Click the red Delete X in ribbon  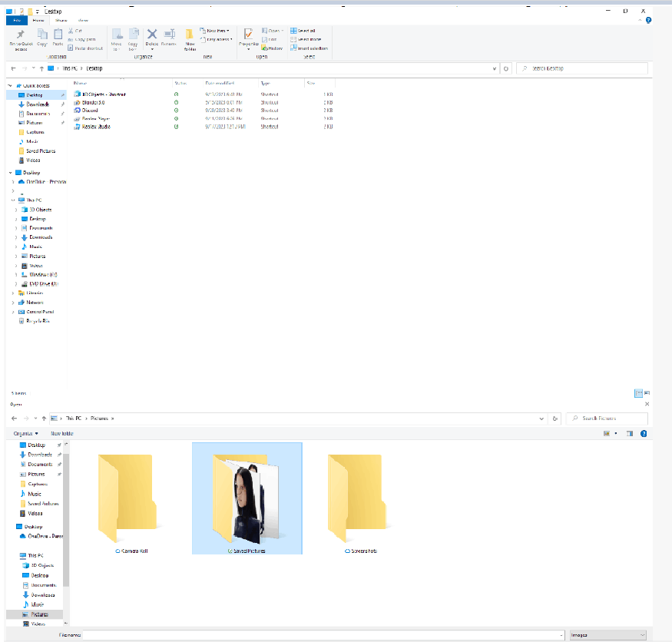152,34
